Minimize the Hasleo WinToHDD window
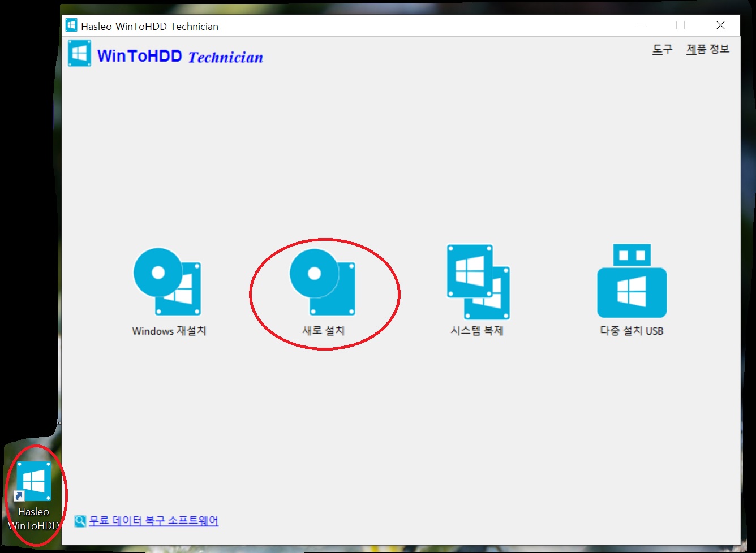This screenshot has width=756, height=553. 641,25
